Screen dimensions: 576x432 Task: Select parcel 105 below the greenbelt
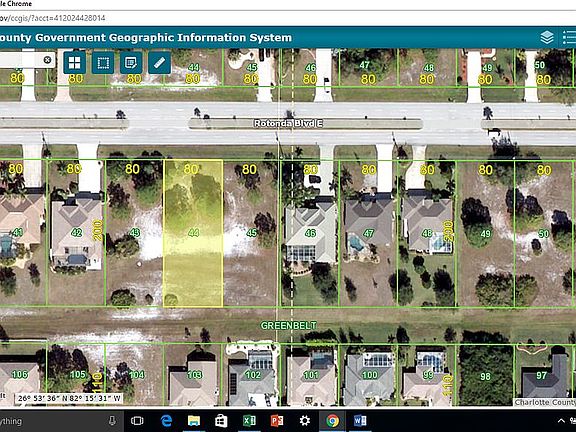[76, 375]
